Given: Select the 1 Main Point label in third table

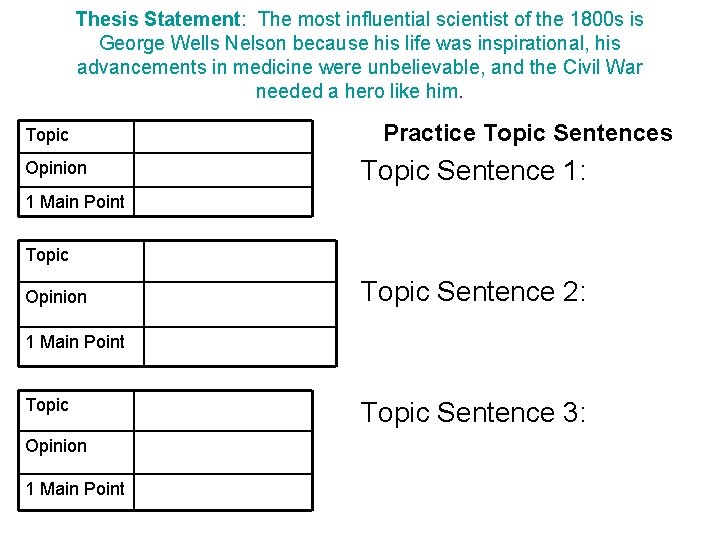Looking at the screenshot, I should pyautogui.click(x=75, y=488).
